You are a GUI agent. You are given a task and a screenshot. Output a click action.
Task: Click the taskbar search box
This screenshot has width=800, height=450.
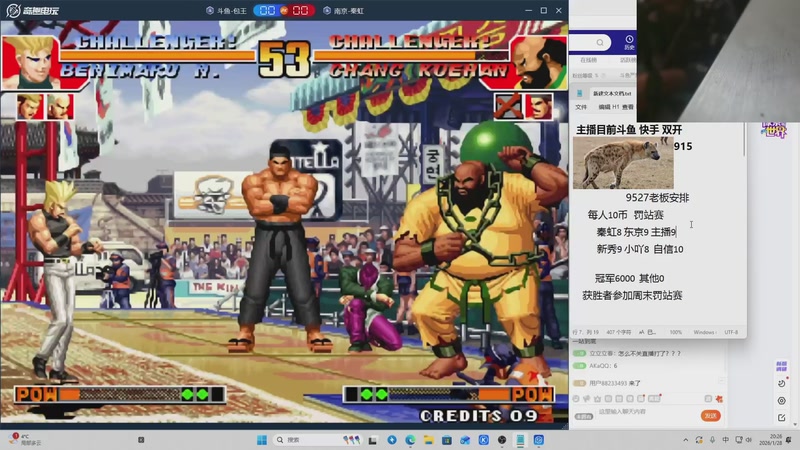[318, 440]
